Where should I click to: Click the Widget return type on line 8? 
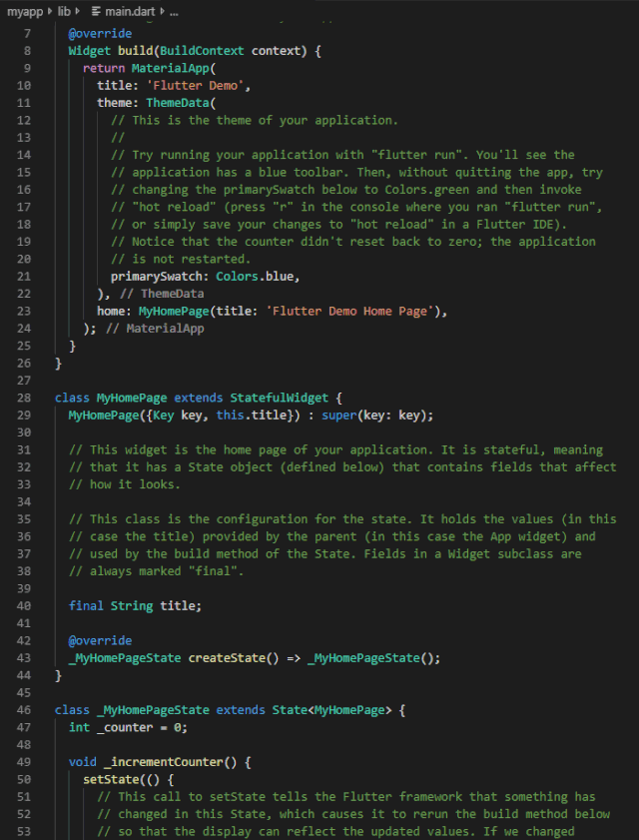pos(90,51)
